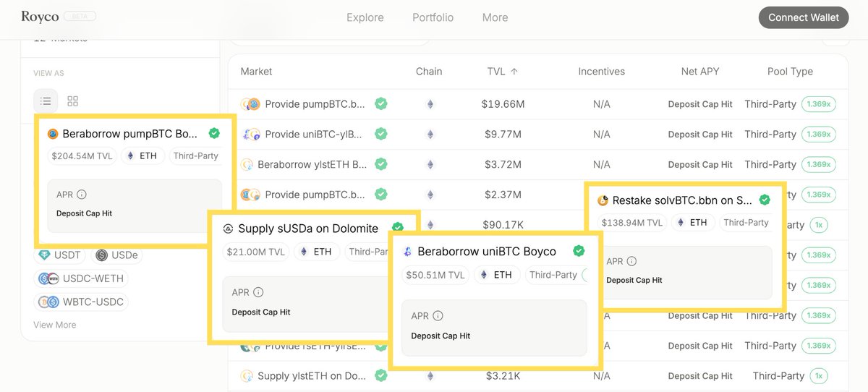
Task: Click $21.00M TVL chip on sUSDa card
Action: (x=256, y=252)
